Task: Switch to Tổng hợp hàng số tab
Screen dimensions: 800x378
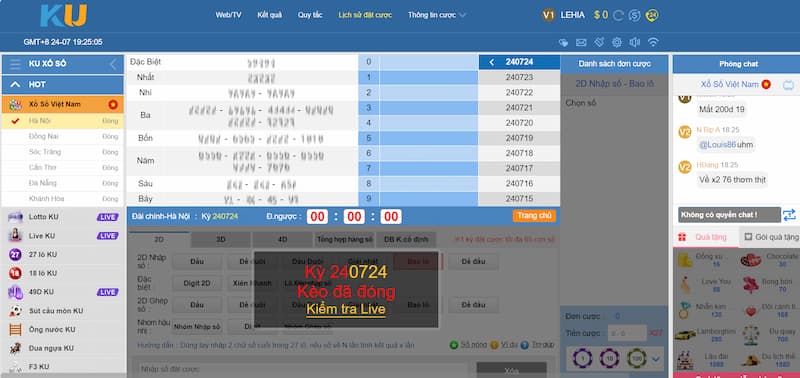Action: [344, 239]
